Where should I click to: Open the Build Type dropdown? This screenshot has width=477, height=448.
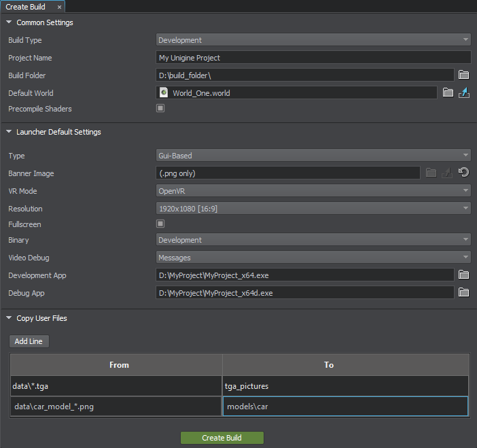tap(313, 40)
